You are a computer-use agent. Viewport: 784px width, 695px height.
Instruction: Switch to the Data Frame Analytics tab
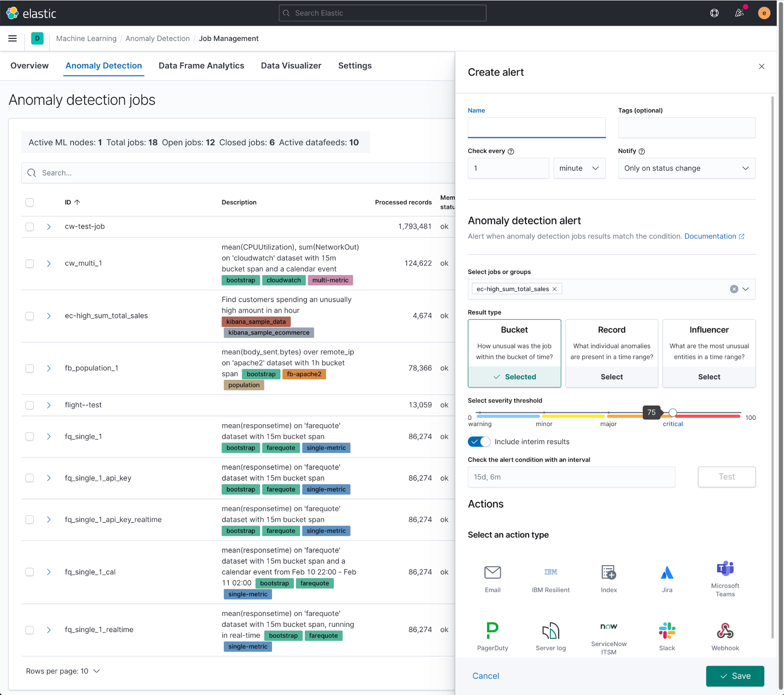click(201, 65)
